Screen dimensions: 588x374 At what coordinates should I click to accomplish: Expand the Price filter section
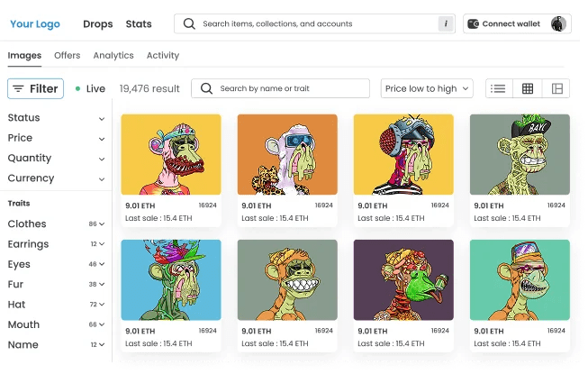pyautogui.click(x=56, y=138)
